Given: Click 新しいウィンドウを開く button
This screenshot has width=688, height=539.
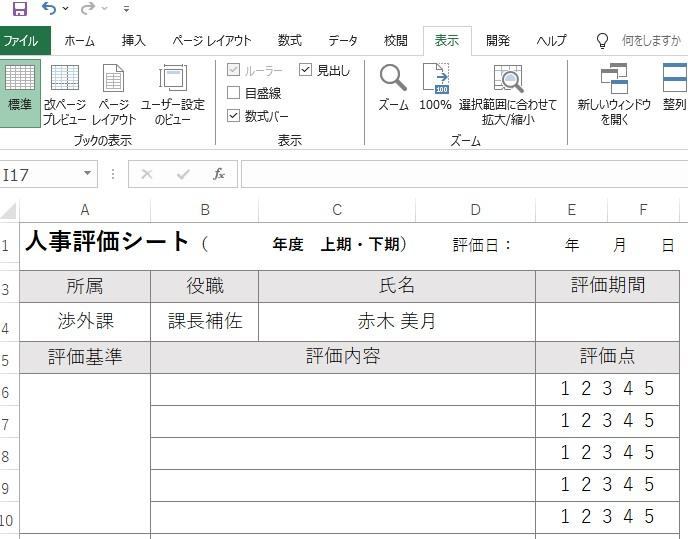Looking at the screenshot, I should tap(614, 93).
